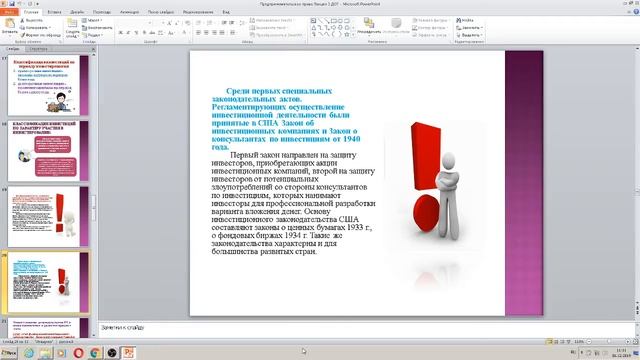Click the Save icon in Quick Access toolbar
The width and height of the screenshot is (640, 360).
coord(12,4)
